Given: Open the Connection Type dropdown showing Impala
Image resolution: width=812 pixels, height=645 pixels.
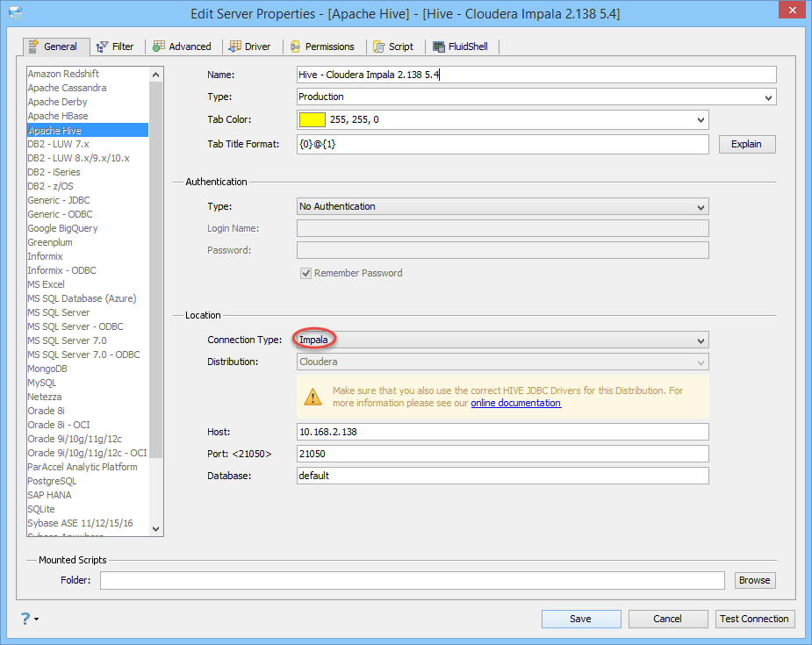Looking at the screenshot, I should pos(502,340).
